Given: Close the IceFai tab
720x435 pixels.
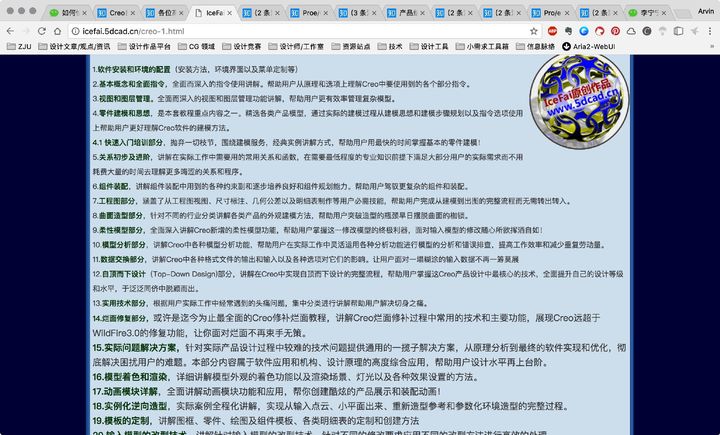Looking at the screenshot, I should (230, 13).
